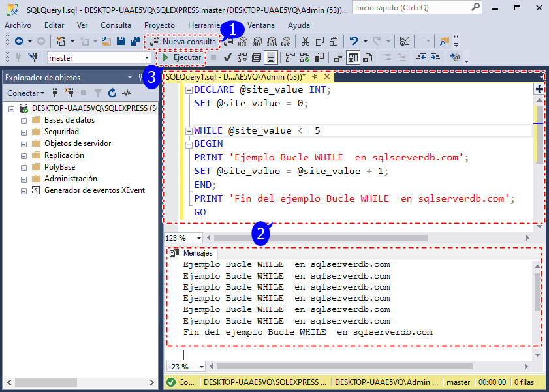Viewport: 549px width, 392px height.
Task: Toggle auto-hide pin of Explorador de objetos
Action: 140,77
